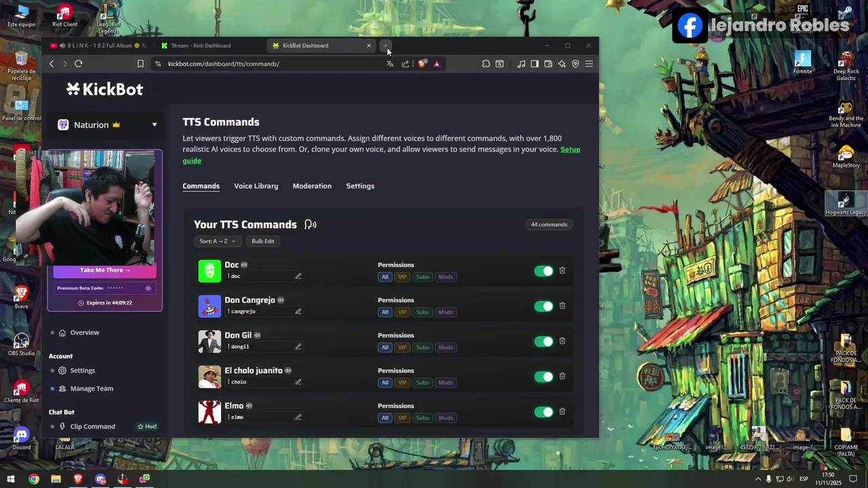Open browser extensions puzzle icon
Image resolution: width=868 pixels, height=488 pixels.
pyautogui.click(x=486, y=64)
